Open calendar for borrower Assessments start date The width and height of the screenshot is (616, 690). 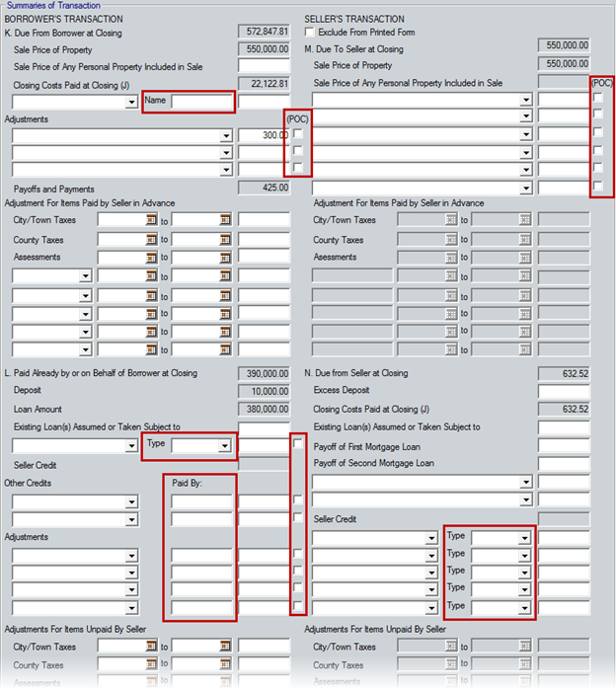[x=152, y=258]
